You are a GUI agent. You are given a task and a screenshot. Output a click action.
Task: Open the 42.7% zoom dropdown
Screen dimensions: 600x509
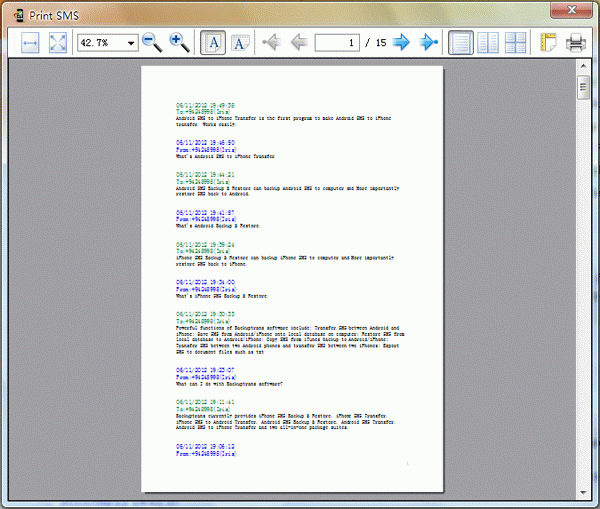[131, 43]
